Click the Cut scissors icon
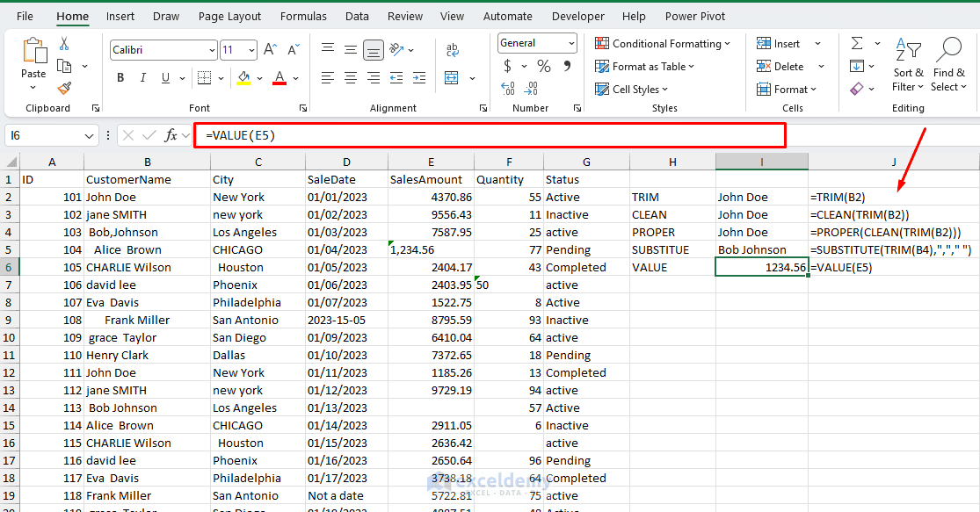Viewport: 980px width, 512px height. click(64, 43)
